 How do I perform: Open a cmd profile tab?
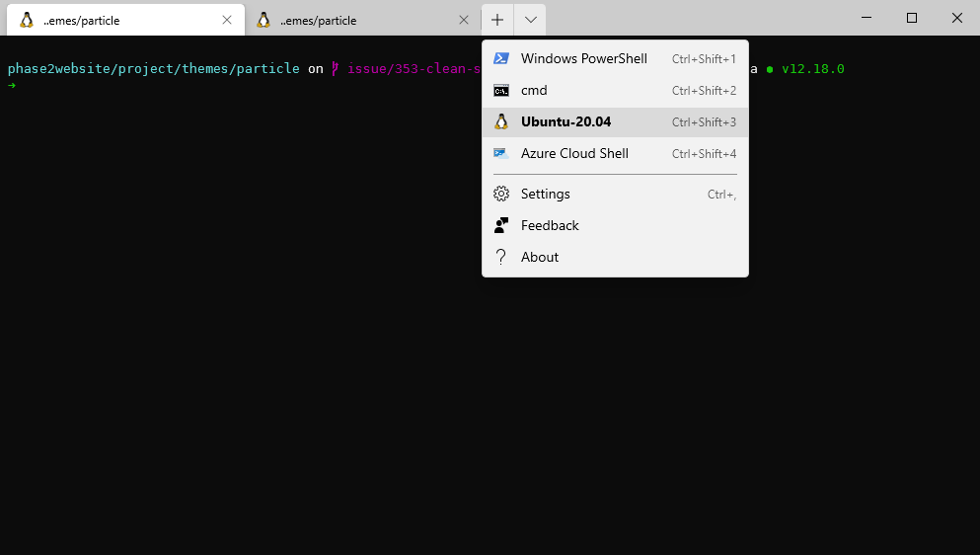point(615,91)
